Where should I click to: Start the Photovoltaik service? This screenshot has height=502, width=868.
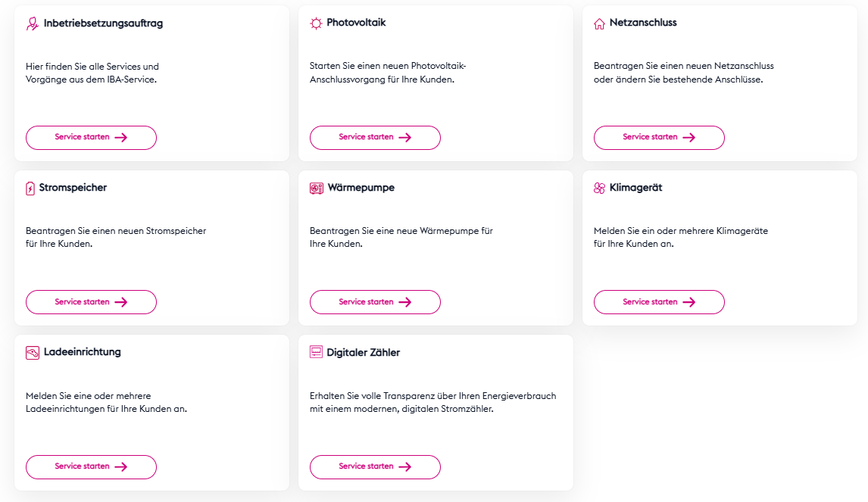coord(375,138)
